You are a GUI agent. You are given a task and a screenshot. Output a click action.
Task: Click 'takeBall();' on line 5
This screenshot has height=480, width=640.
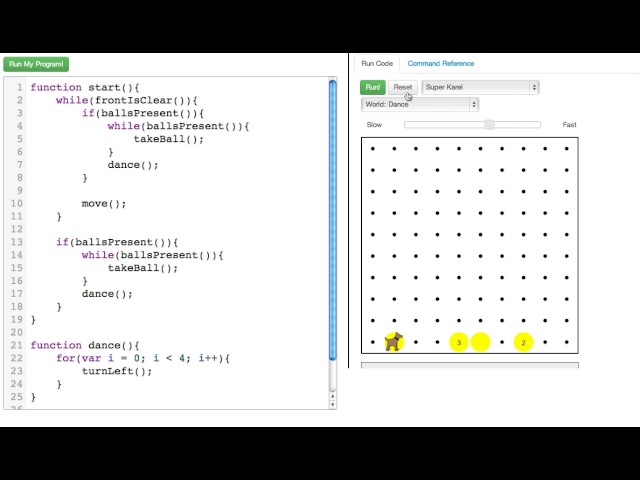(x=169, y=139)
